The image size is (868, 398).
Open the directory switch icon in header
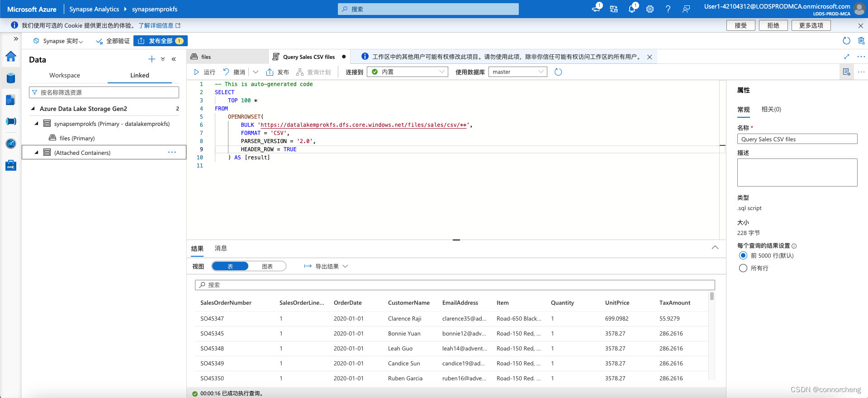pos(614,9)
